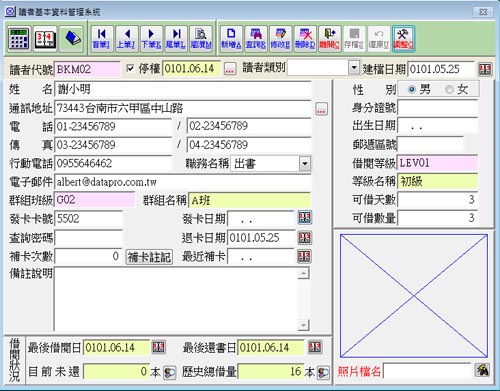
Task: Open the calendar tool icon
Action: pyautogui.click(x=45, y=39)
